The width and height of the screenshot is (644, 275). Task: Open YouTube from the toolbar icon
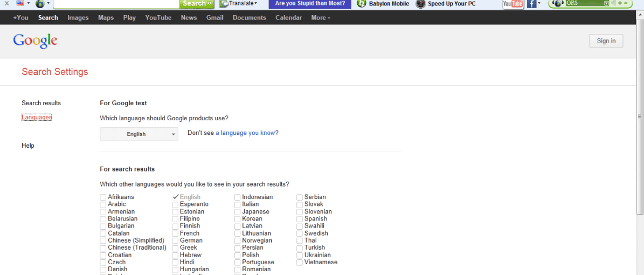pyautogui.click(x=513, y=4)
